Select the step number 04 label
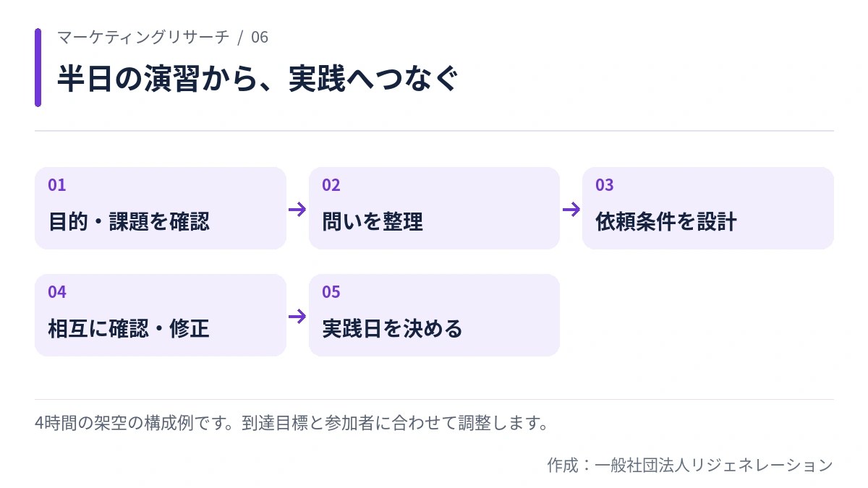 tap(57, 292)
